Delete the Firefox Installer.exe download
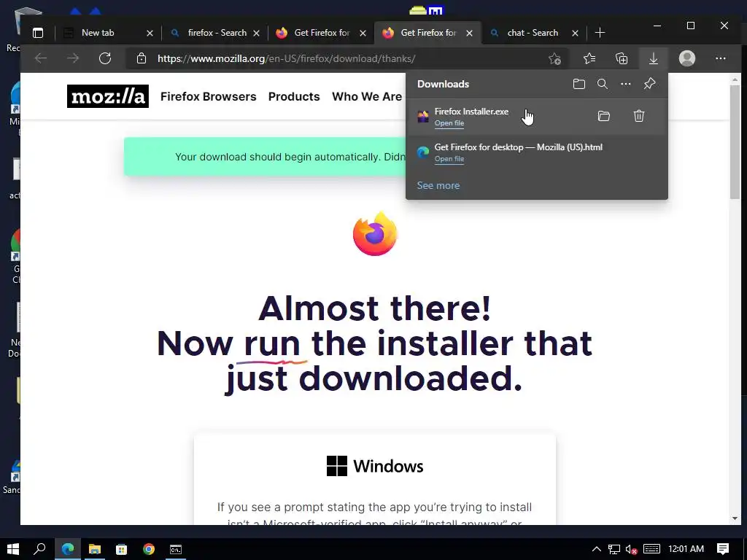Viewport: 747px width, 560px height. tap(639, 116)
